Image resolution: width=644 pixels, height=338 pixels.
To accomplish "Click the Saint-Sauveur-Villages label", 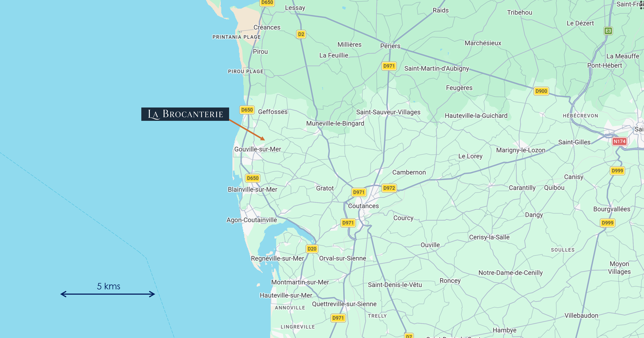I will pyautogui.click(x=388, y=112).
